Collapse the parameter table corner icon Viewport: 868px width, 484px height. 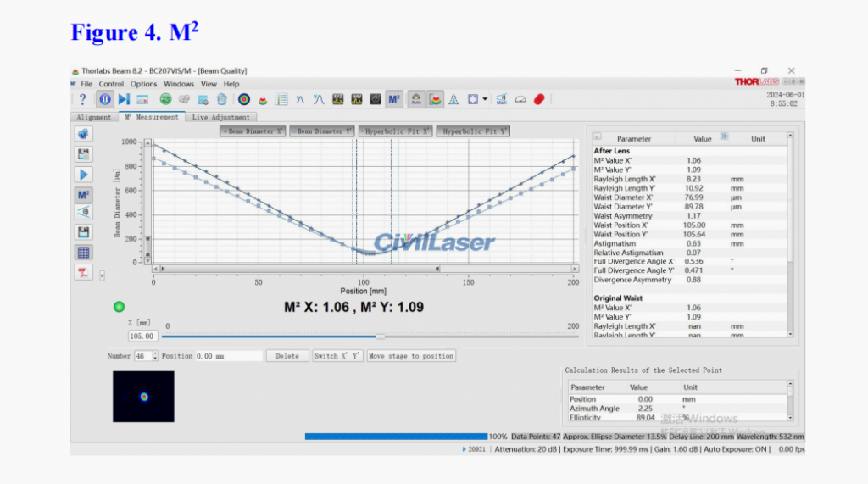(598, 136)
